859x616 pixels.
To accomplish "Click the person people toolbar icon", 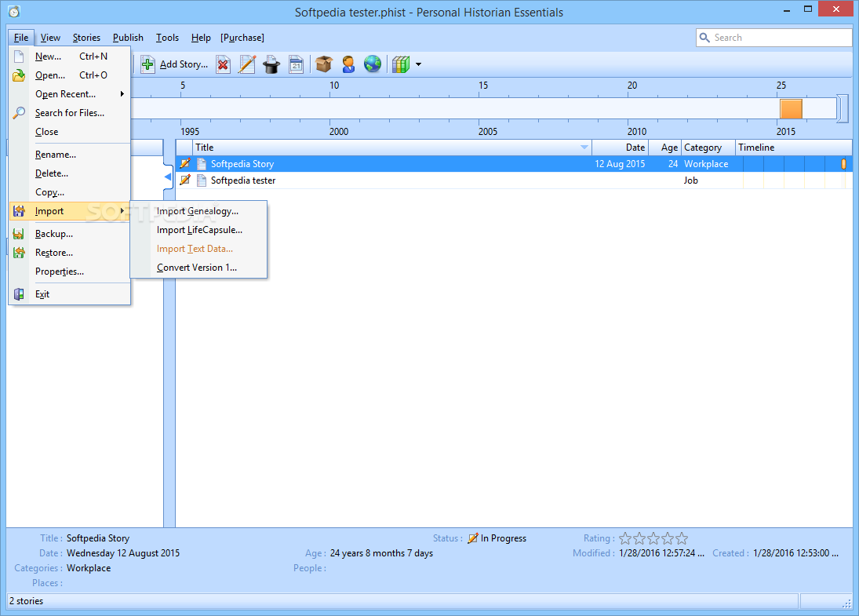I will tap(348, 64).
